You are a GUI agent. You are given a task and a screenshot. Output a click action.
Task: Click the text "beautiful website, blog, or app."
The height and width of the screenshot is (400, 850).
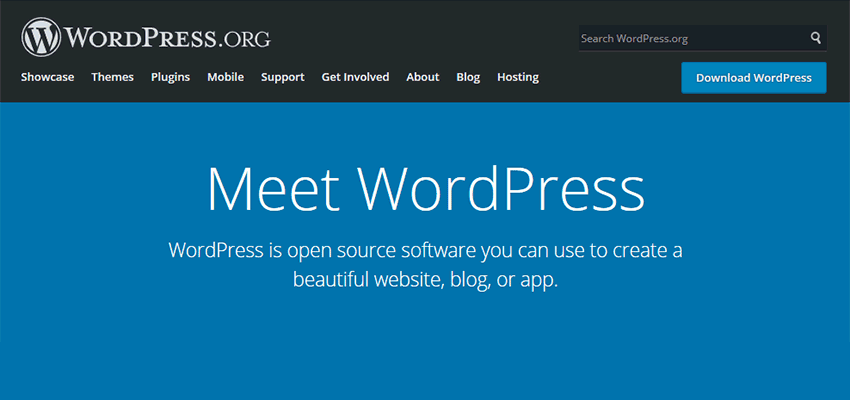point(425,279)
